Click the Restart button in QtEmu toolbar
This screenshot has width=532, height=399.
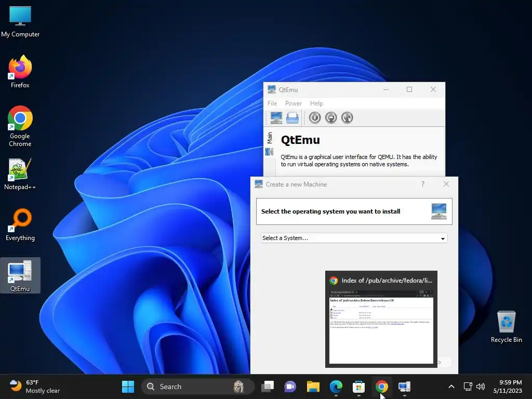(347, 118)
